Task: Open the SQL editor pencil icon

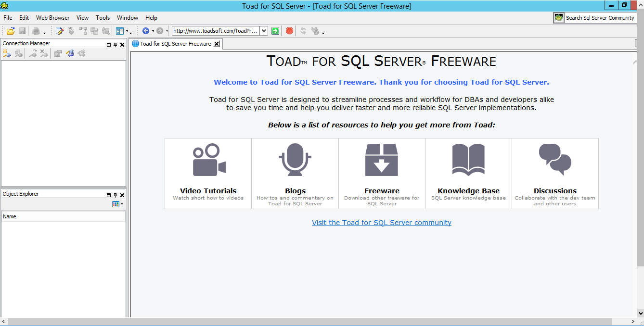Action: point(59,30)
